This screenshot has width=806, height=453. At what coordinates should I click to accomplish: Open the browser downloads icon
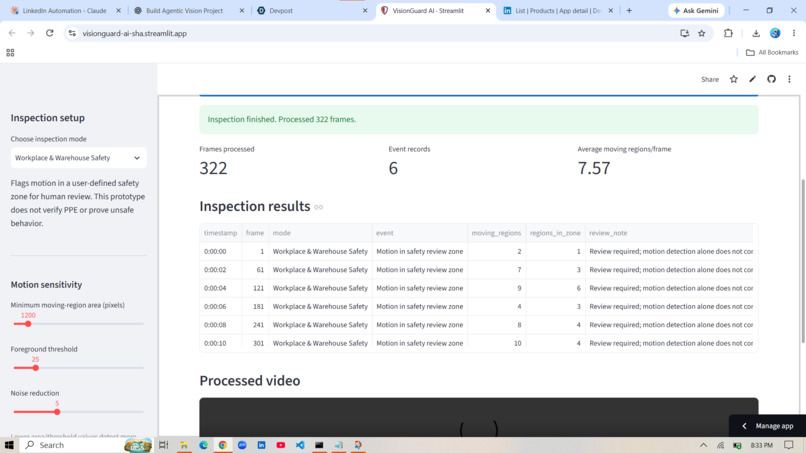pyautogui.click(x=756, y=33)
